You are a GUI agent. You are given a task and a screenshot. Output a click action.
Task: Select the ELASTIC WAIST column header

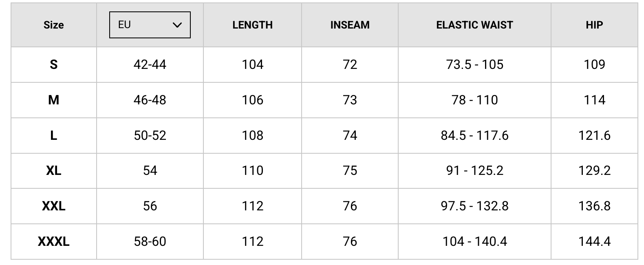point(474,25)
